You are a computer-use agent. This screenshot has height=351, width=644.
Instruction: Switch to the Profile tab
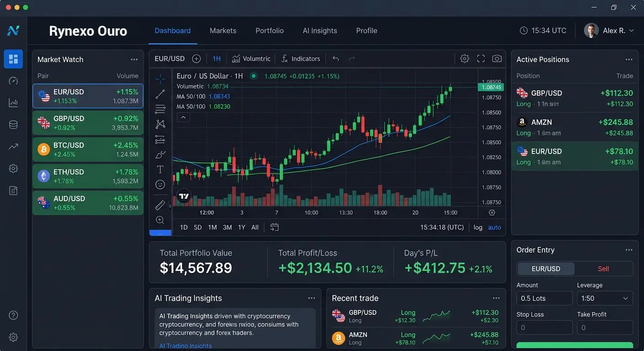click(366, 31)
